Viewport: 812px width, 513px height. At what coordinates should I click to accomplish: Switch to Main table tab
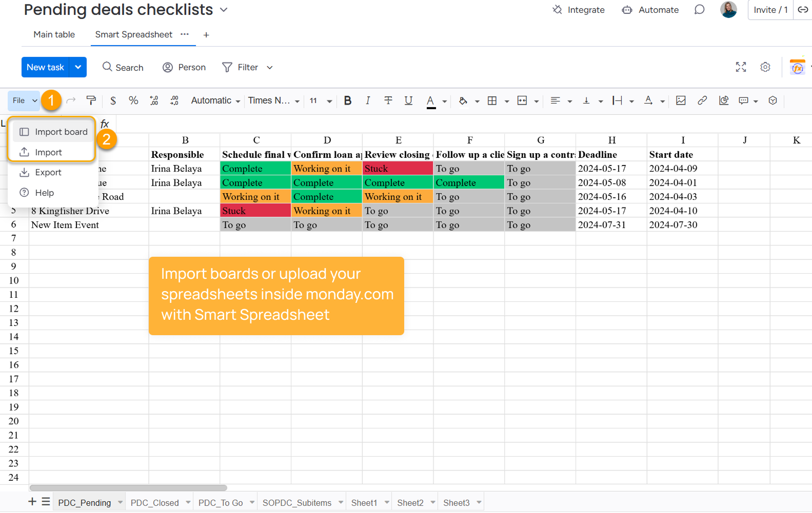pos(54,34)
